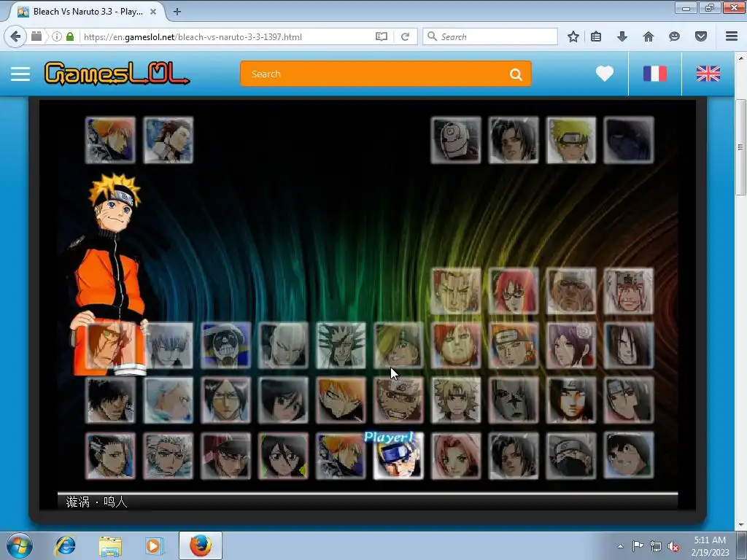The image size is (747, 560).
Task: Open a new browser tab
Action: pyautogui.click(x=177, y=12)
